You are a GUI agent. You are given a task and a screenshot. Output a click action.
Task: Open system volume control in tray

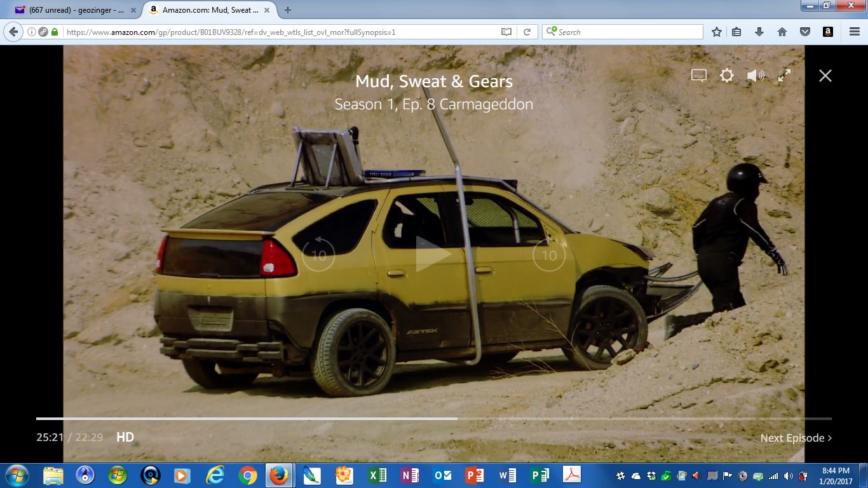pos(789,475)
